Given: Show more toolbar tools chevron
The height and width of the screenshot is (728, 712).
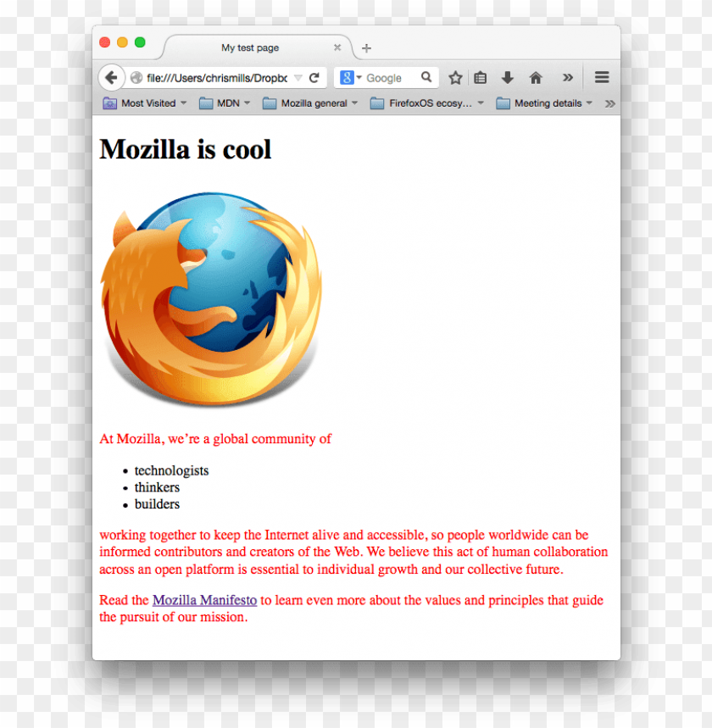Looking at the screenshot, I should 568,77.
